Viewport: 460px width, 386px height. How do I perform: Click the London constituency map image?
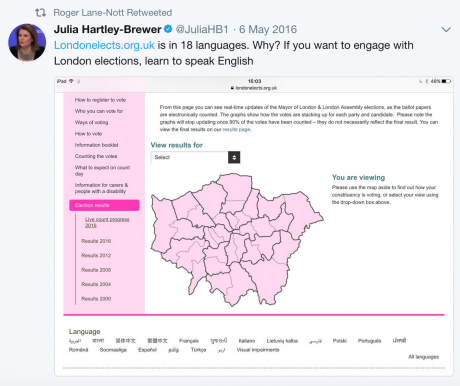click(237, 239)
